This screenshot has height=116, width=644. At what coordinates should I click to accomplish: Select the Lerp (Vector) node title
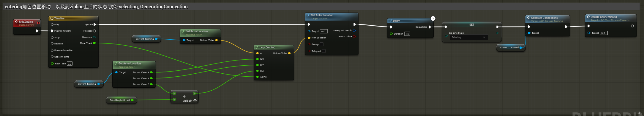click(x=267, y=47)
